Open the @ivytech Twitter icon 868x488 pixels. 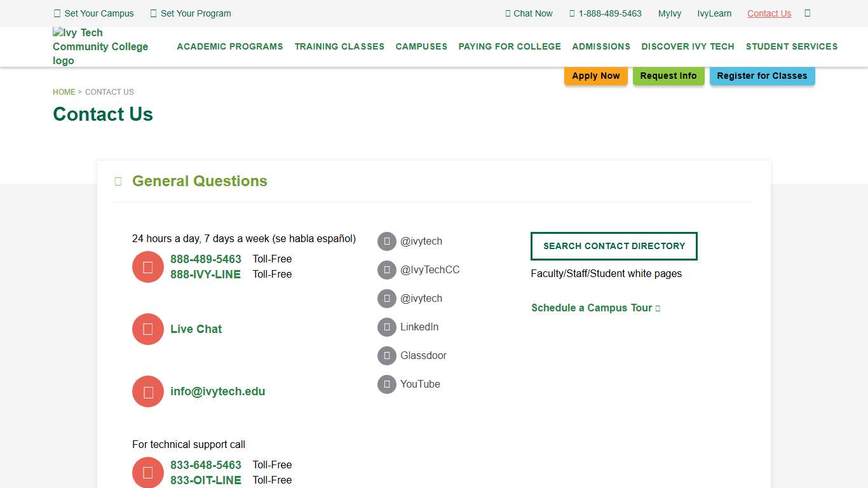pyautogui.click(x=387, y=241)
